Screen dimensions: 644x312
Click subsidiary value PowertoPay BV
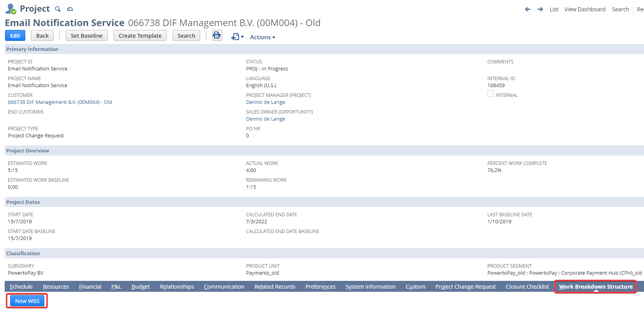click(x=26, y=273)
